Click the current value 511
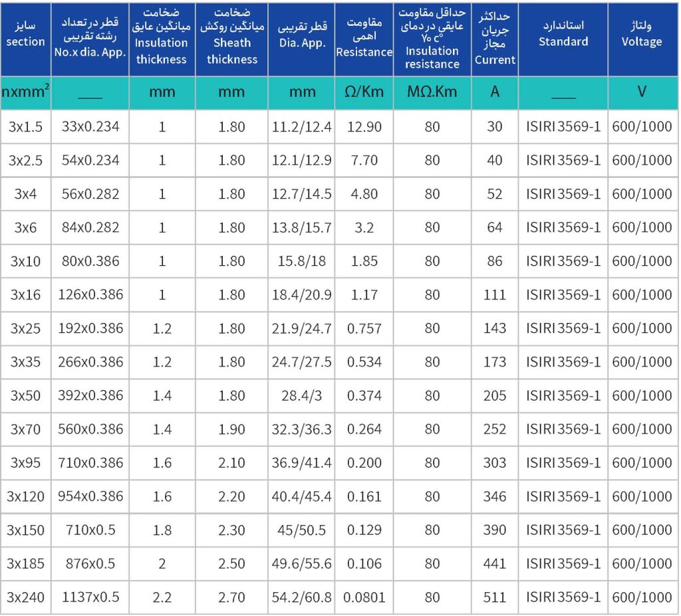The width and height of the screenshot is (681, 616). [494, 597]
